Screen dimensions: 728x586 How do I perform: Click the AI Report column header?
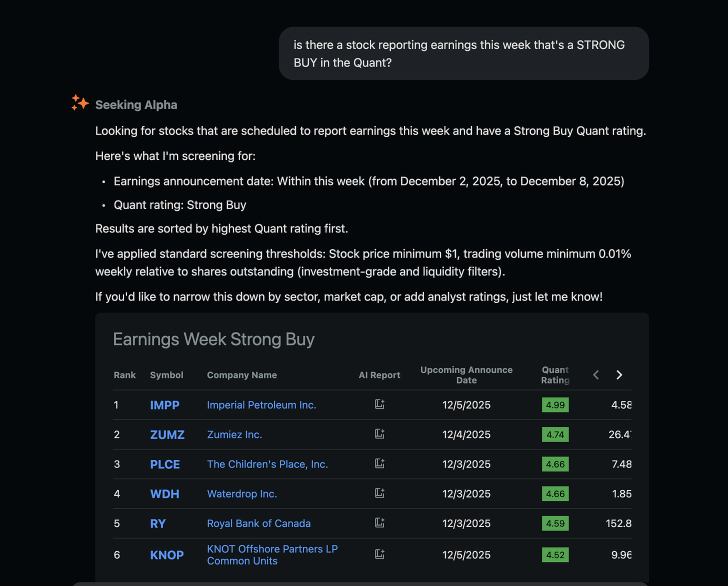coord(379,375)
